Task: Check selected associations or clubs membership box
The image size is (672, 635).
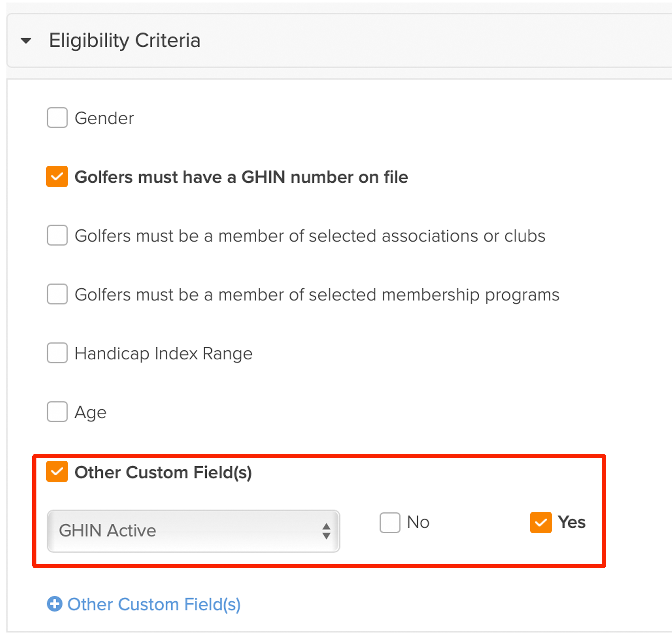Action: pos(57,235)
